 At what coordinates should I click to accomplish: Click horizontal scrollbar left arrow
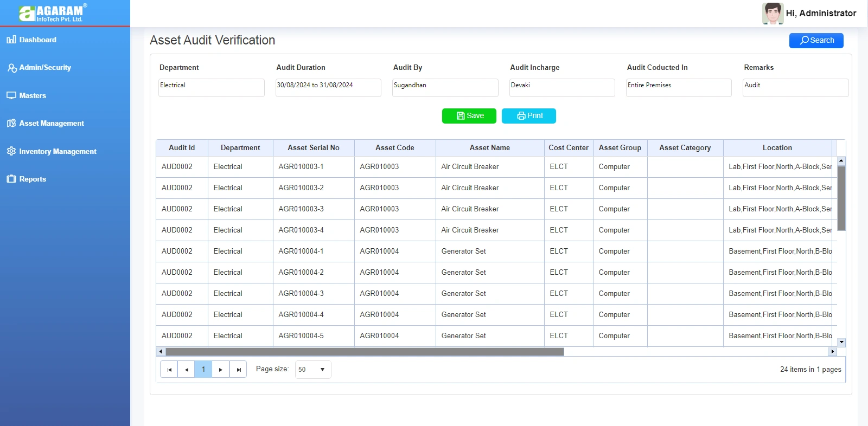[x=161, y=352]
